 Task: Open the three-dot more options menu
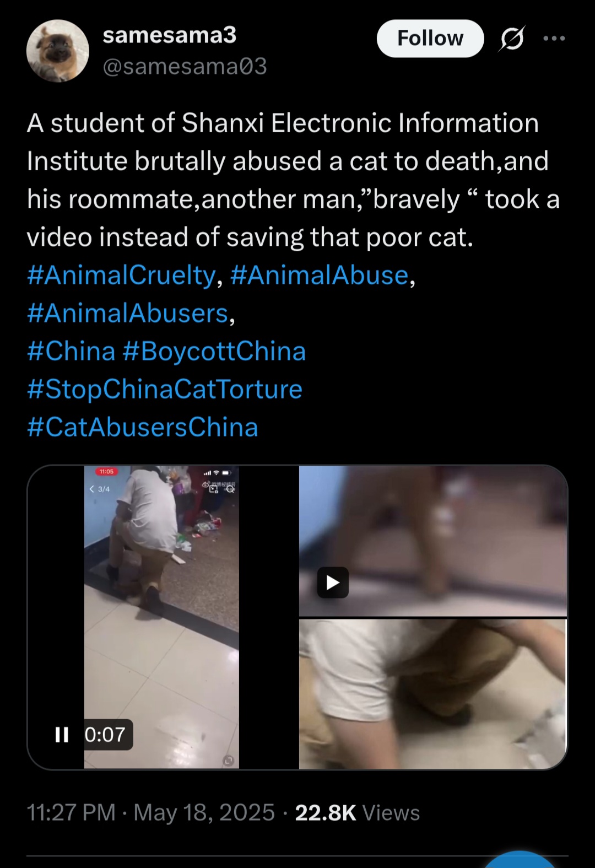(x=554, y=39)
